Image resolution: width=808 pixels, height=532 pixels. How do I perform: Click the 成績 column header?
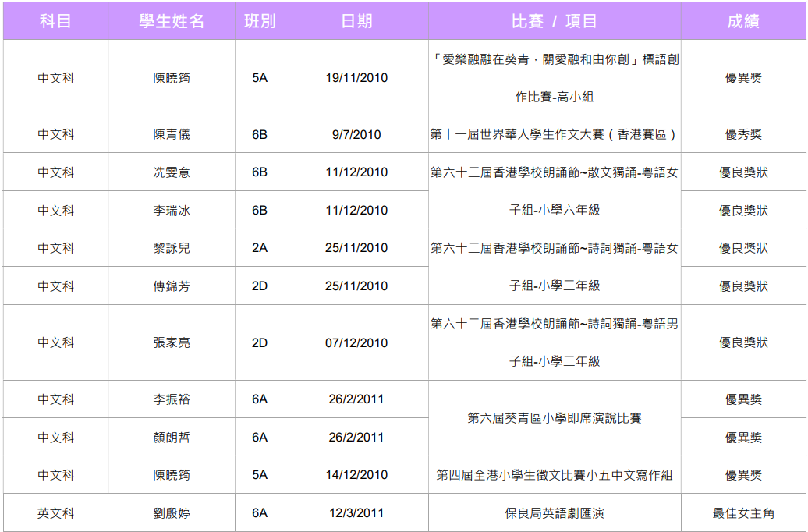click(x=743, y=21)
